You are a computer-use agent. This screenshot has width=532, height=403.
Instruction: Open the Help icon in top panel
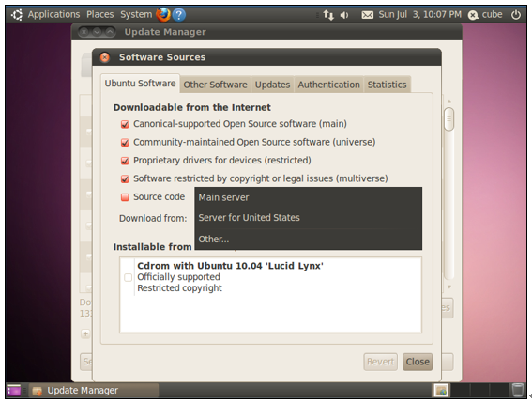[179, 15]
